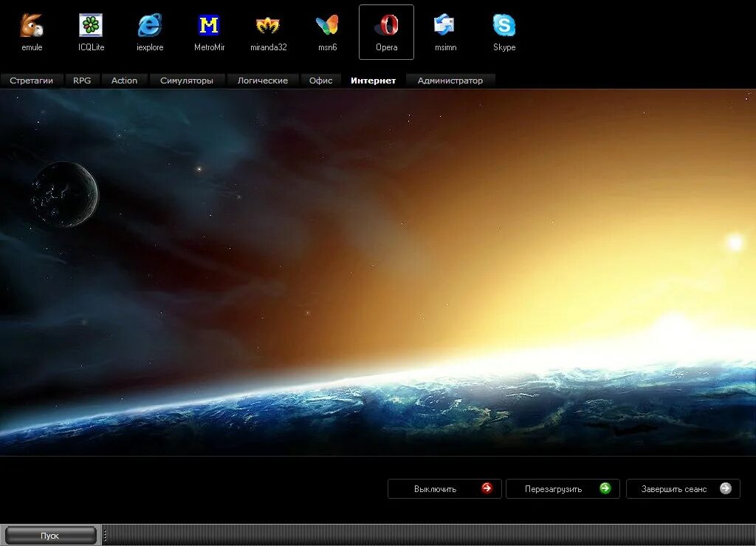Start iexplore browser shortcut
Viewport: 756px width, 546px height.
150,26
